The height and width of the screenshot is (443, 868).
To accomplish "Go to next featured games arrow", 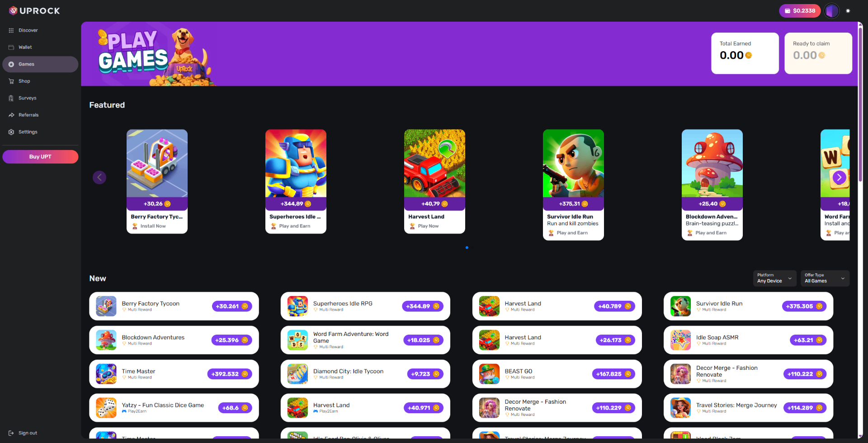I will click(x=839, y=177).
